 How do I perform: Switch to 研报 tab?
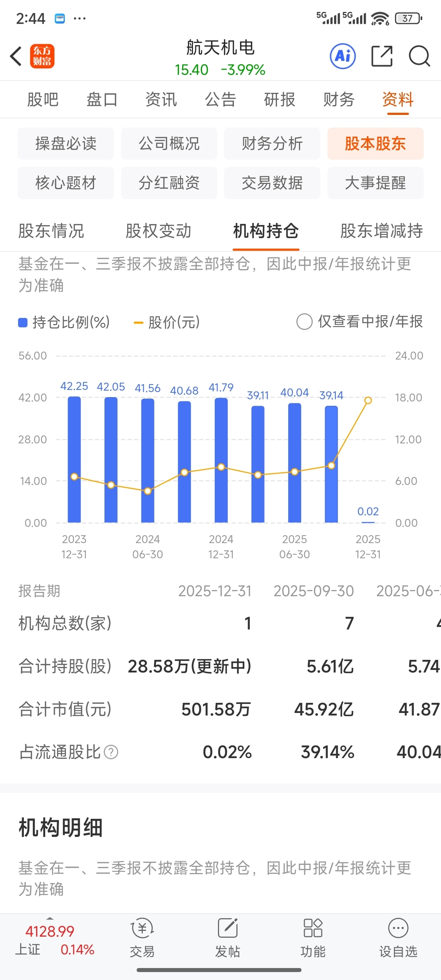coord(280,100)
